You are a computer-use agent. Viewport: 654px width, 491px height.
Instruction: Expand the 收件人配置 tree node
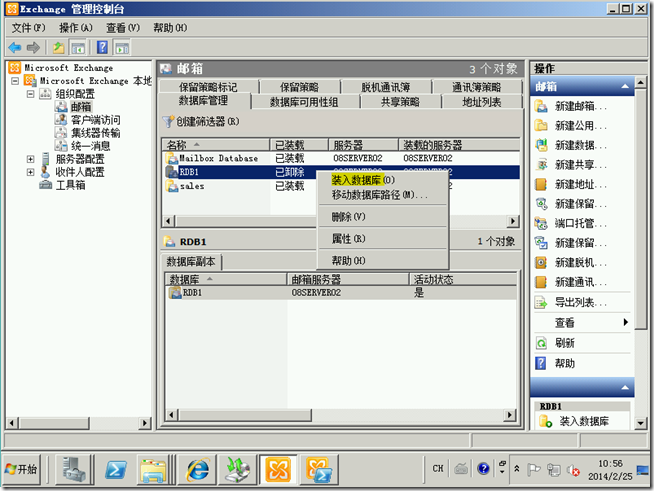coord(30,172)
